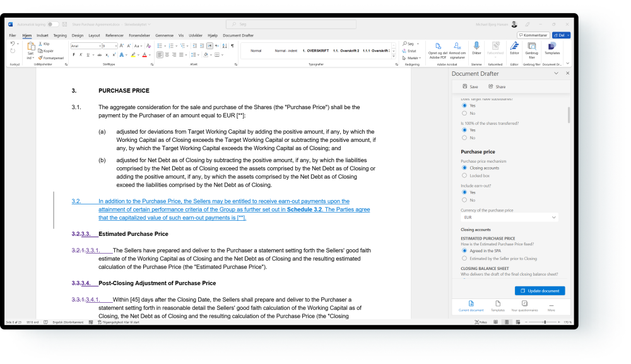Click the Klip (cut) scissors icon
This screenshot has width=631, height=364.
[40, 44]
